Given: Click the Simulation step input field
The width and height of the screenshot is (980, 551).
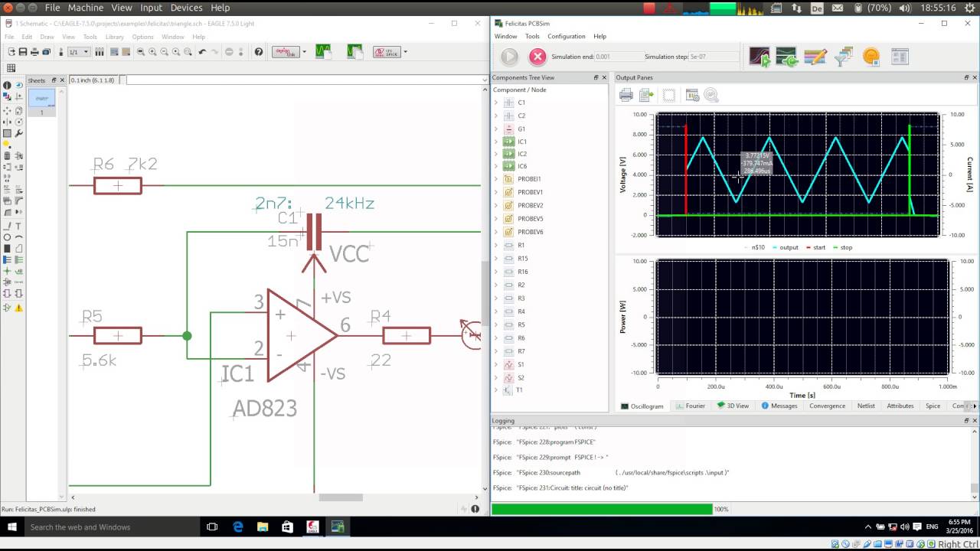Looking at the screenshot, I should click(714, 57).
